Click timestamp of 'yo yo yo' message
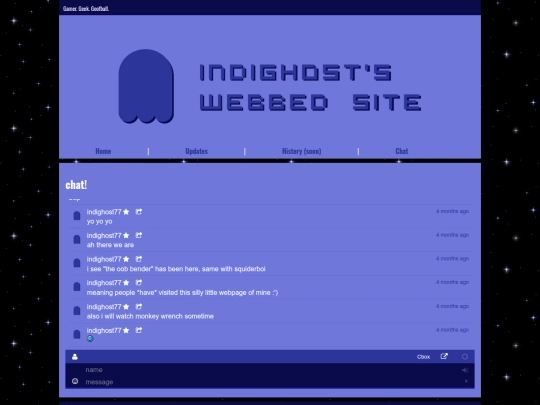540x405 pixels. click(452, 211)
